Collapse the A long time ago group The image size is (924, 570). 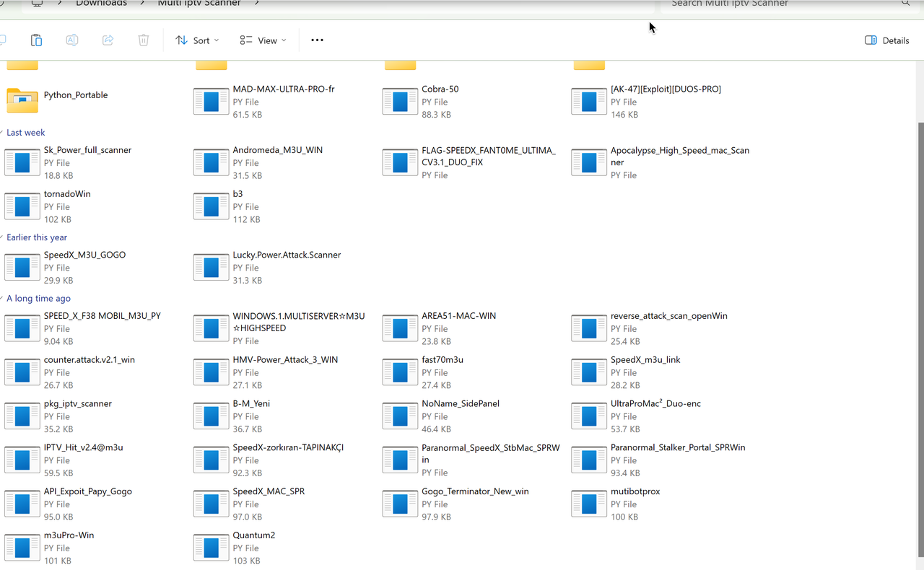pos(36,299)
